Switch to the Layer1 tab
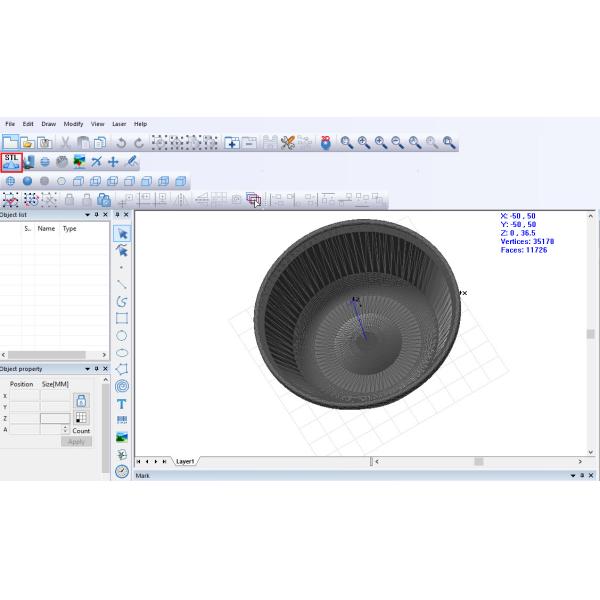600x600 pixels. [185, 462]
